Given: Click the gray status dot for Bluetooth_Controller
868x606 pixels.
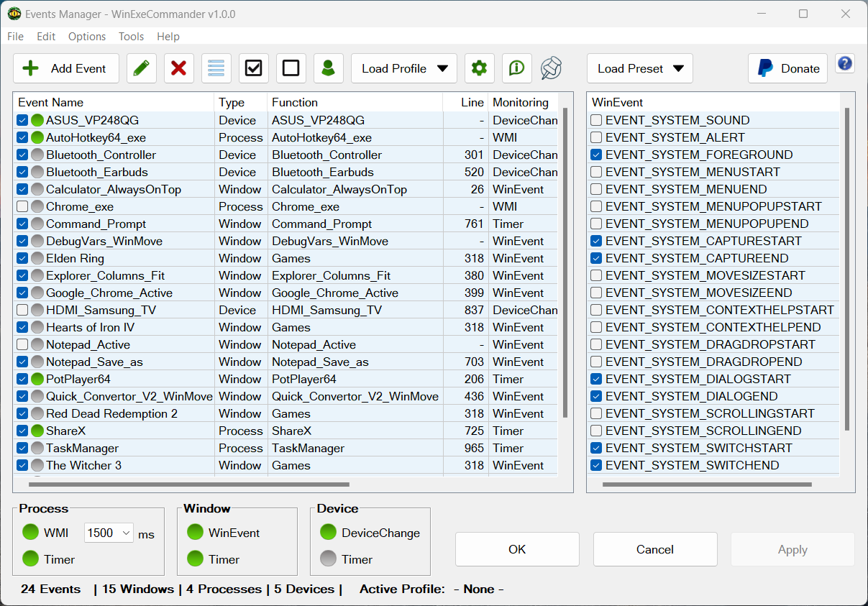Looking at the screenshot, I should coord(37,155).
